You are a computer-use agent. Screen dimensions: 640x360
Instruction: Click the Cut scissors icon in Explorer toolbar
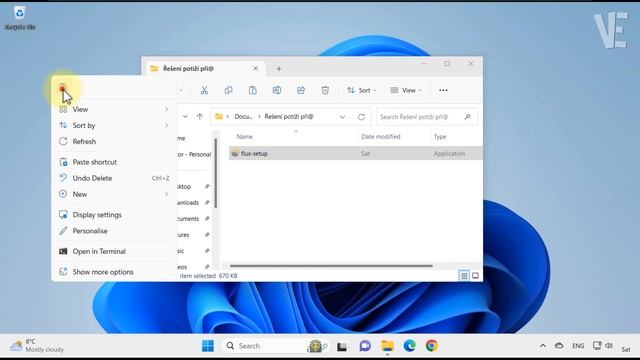(x=204, y=90)
